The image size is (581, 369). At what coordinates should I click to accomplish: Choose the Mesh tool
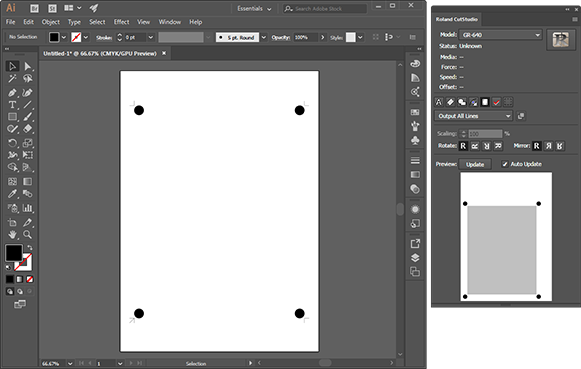pos(12,182)
